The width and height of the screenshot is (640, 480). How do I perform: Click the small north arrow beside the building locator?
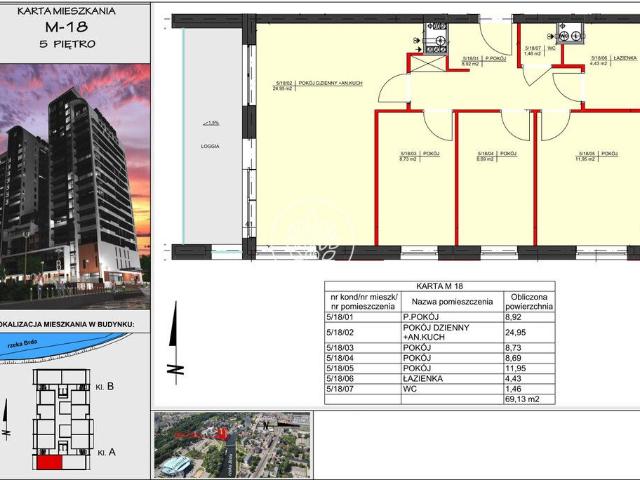pyautogui.click(x=6, y=420)
